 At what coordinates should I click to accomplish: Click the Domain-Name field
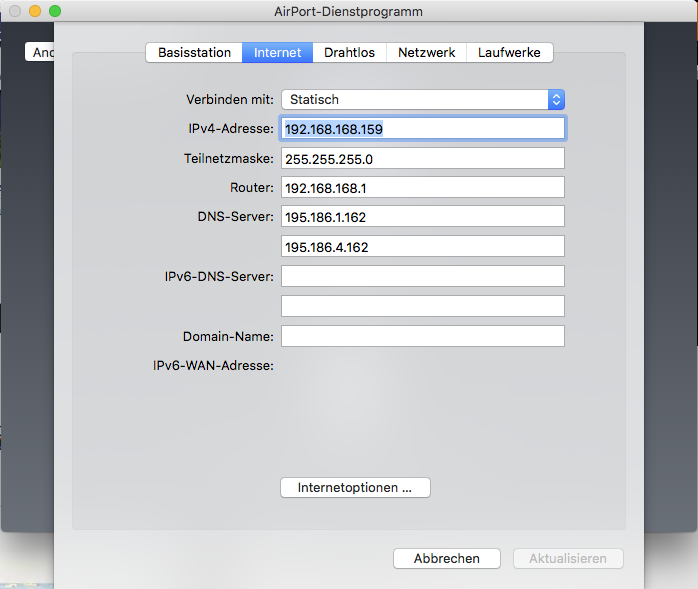pyautogui.click(x=423, y=336)
